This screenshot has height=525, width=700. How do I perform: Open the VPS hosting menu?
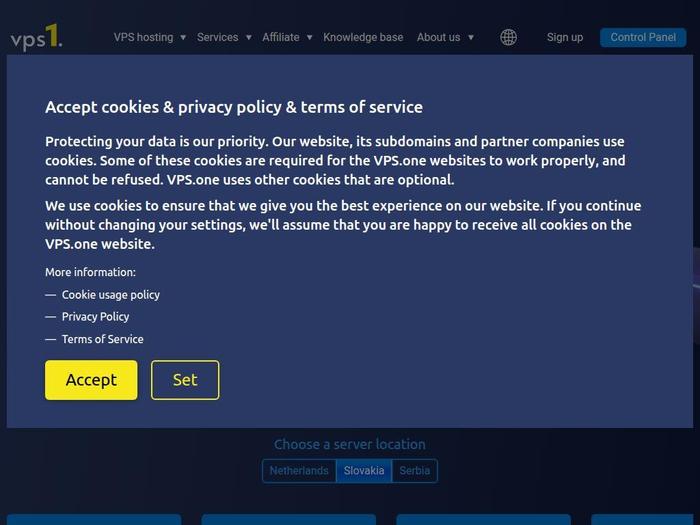pyautogui.click(x=143, y=37)
